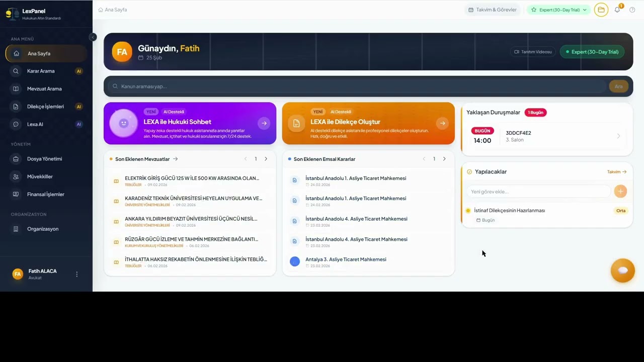The image size is (644, 362).
Task: Open RÜZGÂR GÜCÜ İZLEME VE TAHMİN regulation
Action: coord(192,239)
